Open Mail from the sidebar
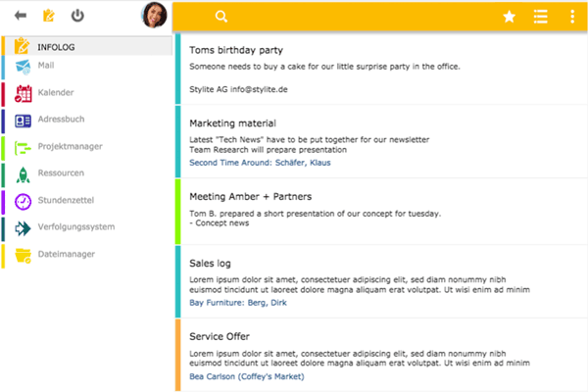Screen dimensions: 588x392 click(x=45, y=66)
